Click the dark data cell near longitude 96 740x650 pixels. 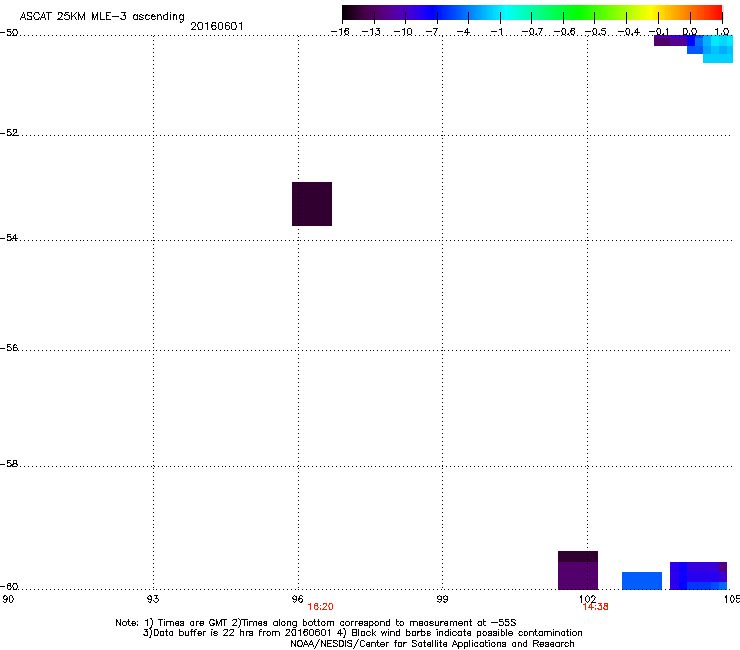click(312, 204)
